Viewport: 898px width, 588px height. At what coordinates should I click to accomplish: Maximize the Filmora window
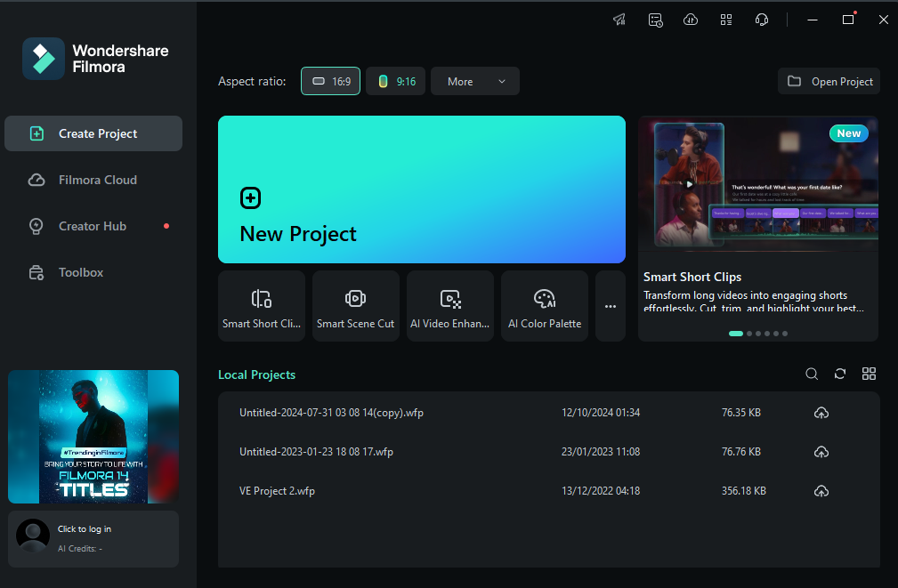pyautogui.click(x=848, y=20)
